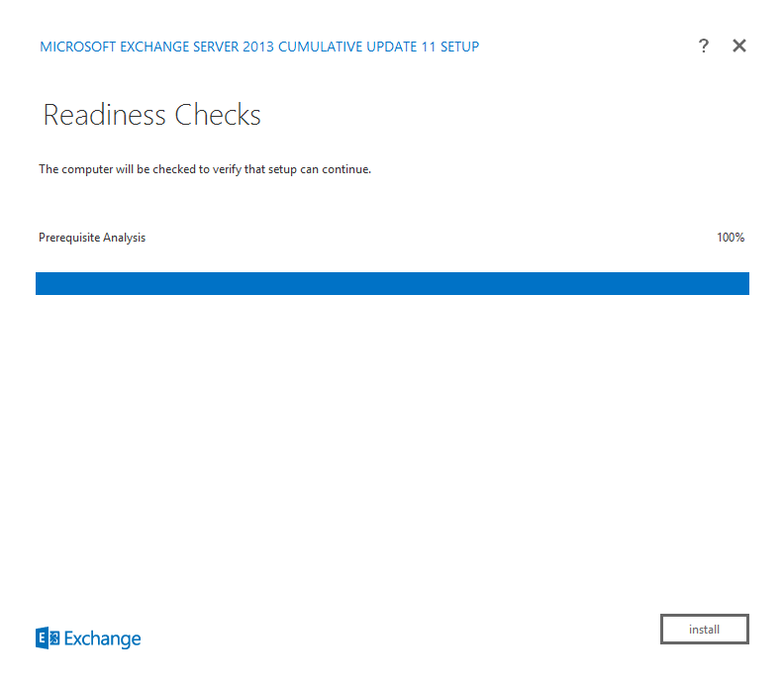The height and width of the screenshot is (686, 784).
Task: Click the word Prerequisite in progress label
Action: (x=68, y=238)
